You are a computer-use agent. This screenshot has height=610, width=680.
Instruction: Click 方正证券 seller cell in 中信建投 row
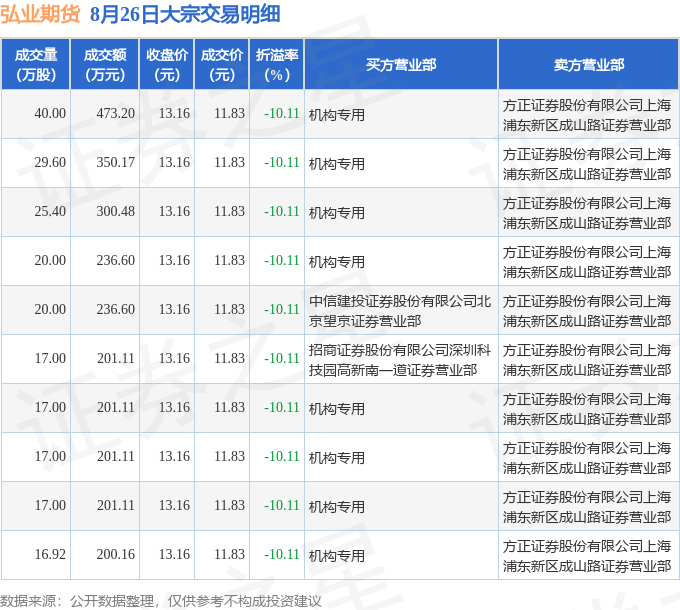coord(587,311)
